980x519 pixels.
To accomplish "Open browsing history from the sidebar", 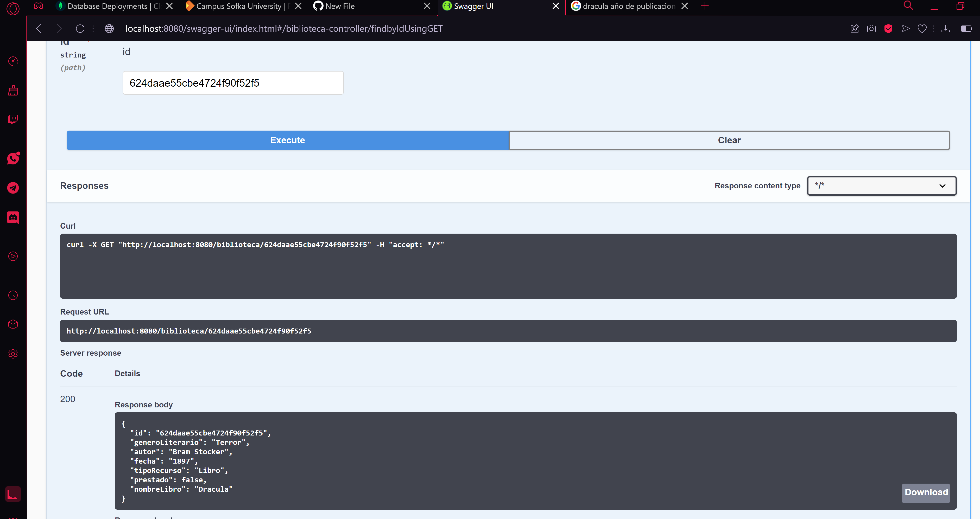I will 13,295.
